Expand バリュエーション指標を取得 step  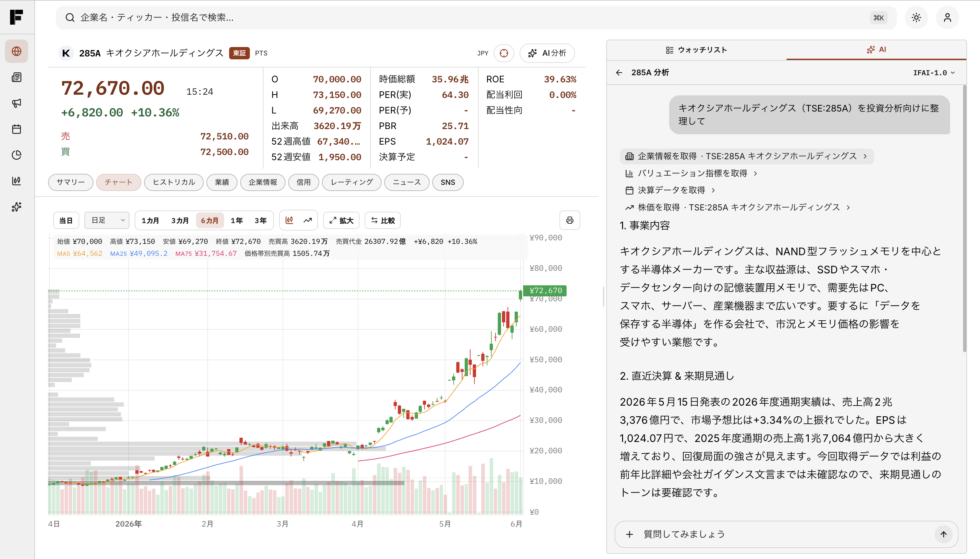[691, 173]
